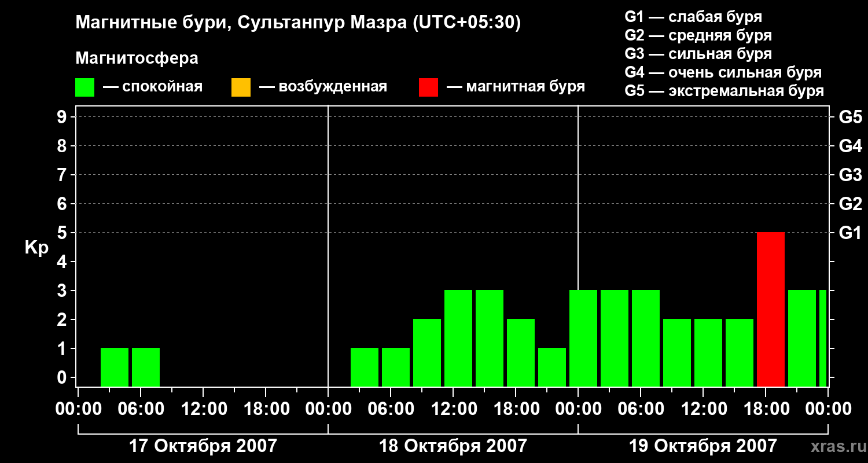Click the '18 Октября 2007' date label
The width and height of the screenshot is (868, 463).
point(453,446)
